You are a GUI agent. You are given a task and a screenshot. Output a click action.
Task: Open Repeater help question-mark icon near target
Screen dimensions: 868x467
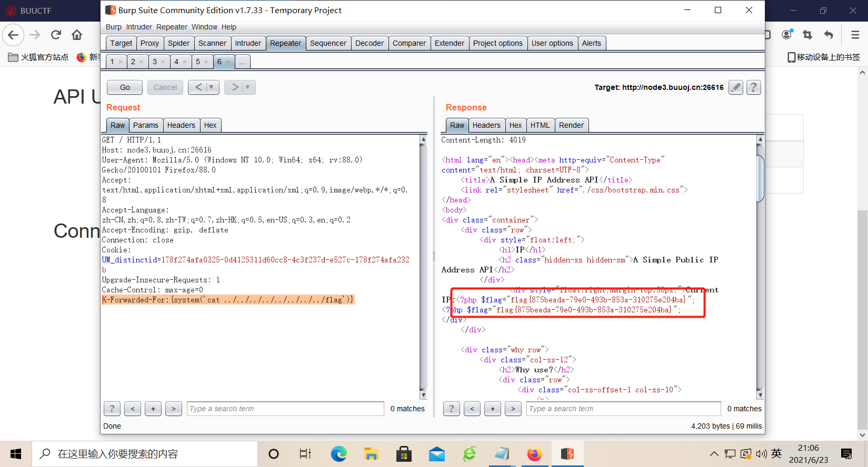754,87
